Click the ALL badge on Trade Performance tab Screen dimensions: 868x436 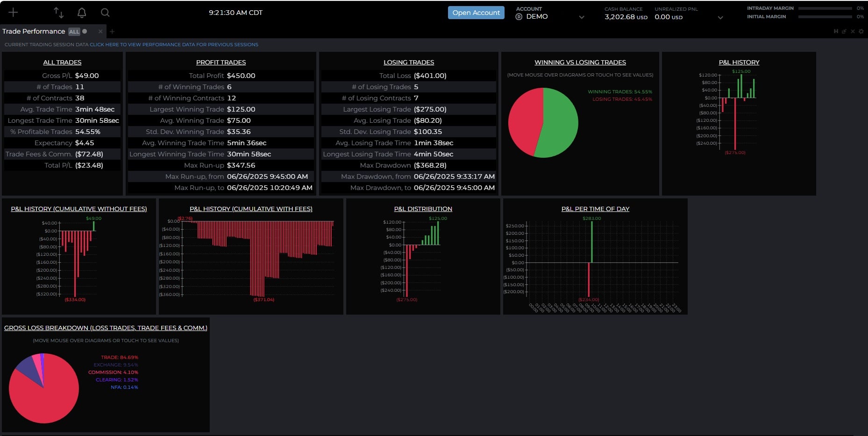click(74, 32)
